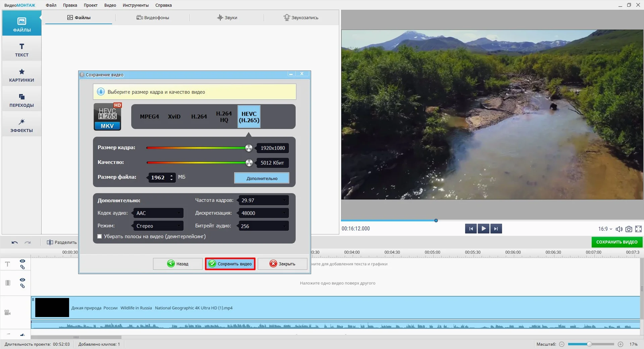This screenshot has height=349, width=644.
Task: Switch to the Звуки tab
Action: point(227,17)
